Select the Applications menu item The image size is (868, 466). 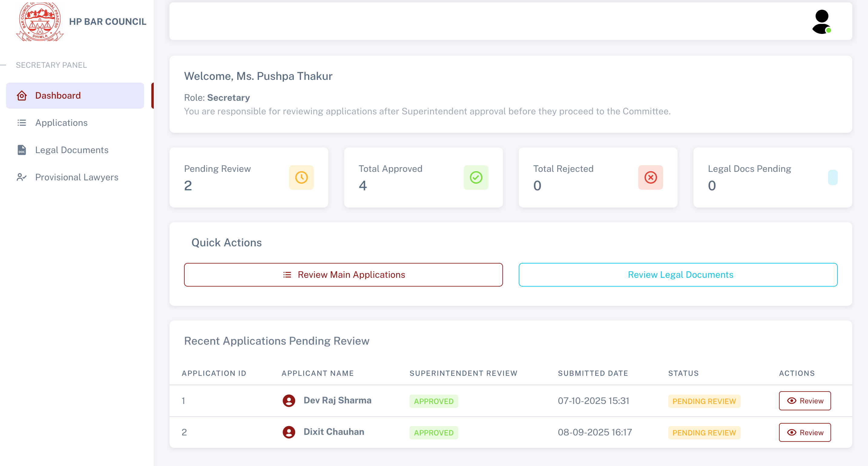(61, 123)
